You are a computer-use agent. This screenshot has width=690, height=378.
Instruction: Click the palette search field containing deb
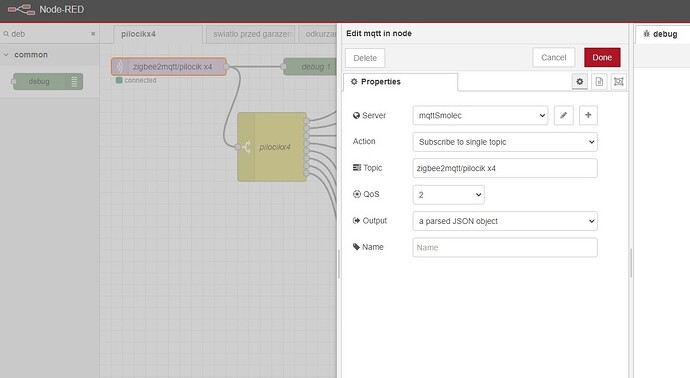[x=49, y=34]
